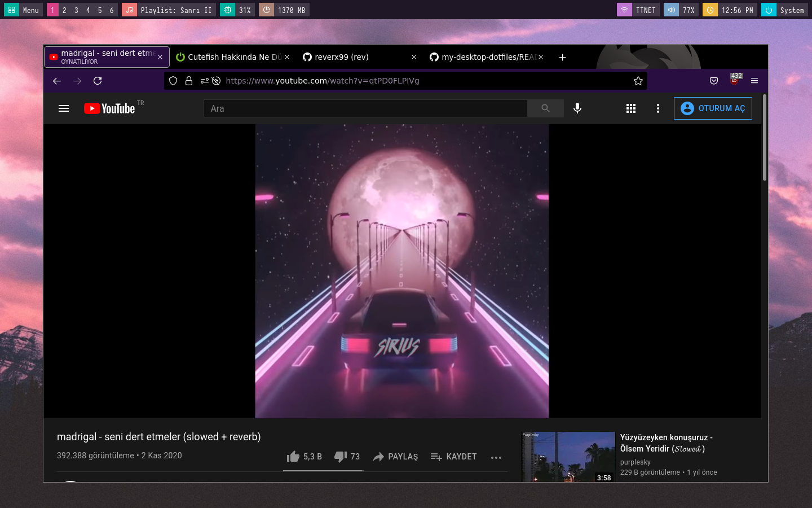The width and height of the screenshot is (812, 508).
Task: Click the page vertical scrollbar
Action: (x=765, y=138)
